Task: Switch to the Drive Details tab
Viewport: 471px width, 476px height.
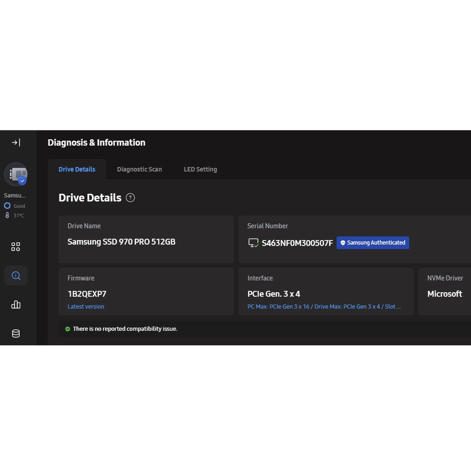Action: 77,170
